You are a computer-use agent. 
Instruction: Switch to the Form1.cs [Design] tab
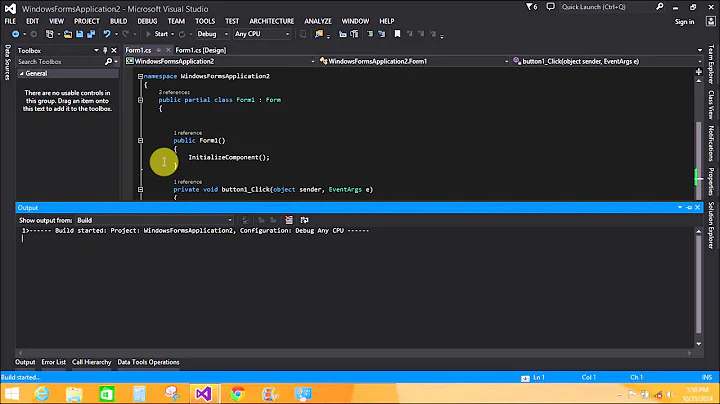(201, 50)
